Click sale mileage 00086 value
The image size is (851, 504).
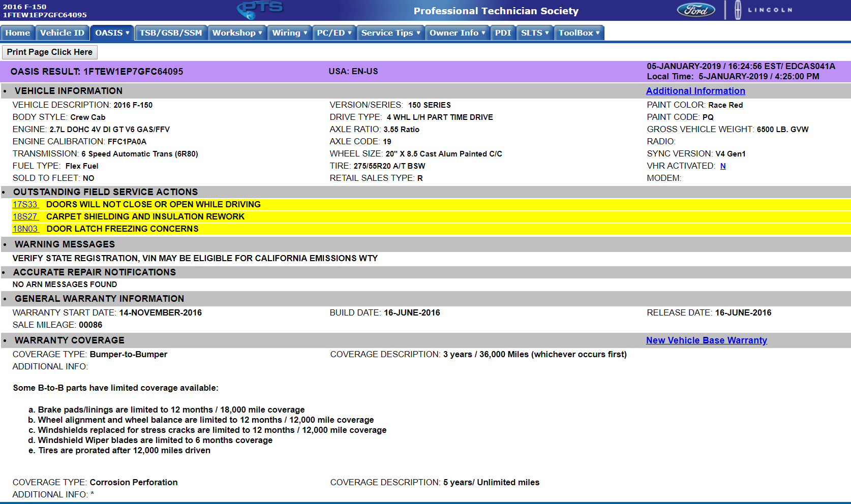tap(90, 325)
